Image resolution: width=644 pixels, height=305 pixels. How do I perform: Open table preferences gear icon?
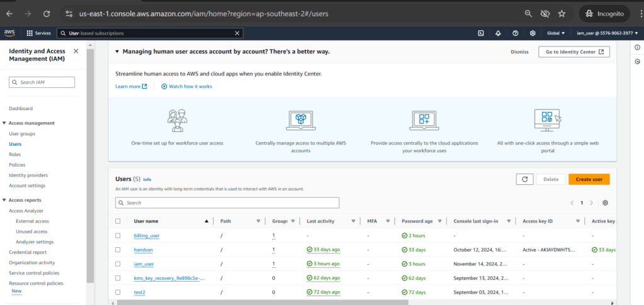(605, 203)
